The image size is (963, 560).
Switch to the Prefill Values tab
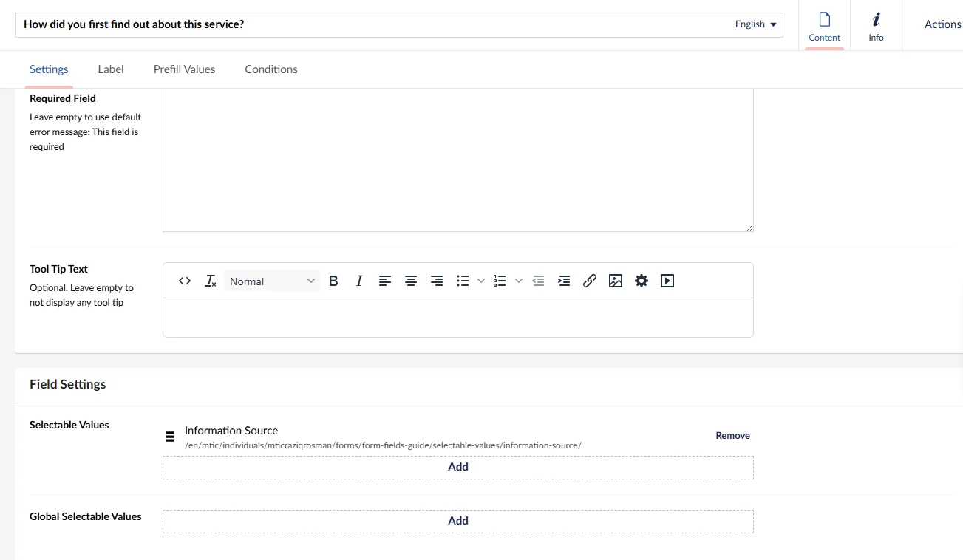click(x=184, y=69)
